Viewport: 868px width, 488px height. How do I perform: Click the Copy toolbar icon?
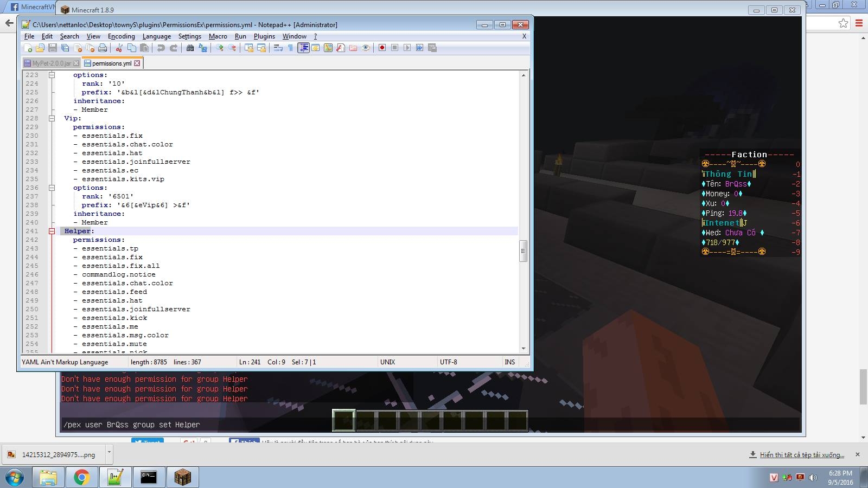click(131, 48)
